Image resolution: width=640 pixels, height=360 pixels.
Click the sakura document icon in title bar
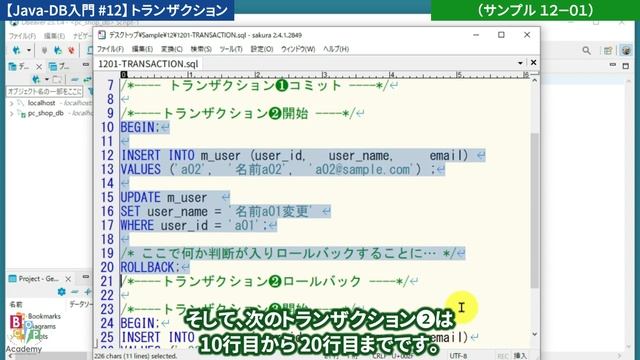coord(102,35)
